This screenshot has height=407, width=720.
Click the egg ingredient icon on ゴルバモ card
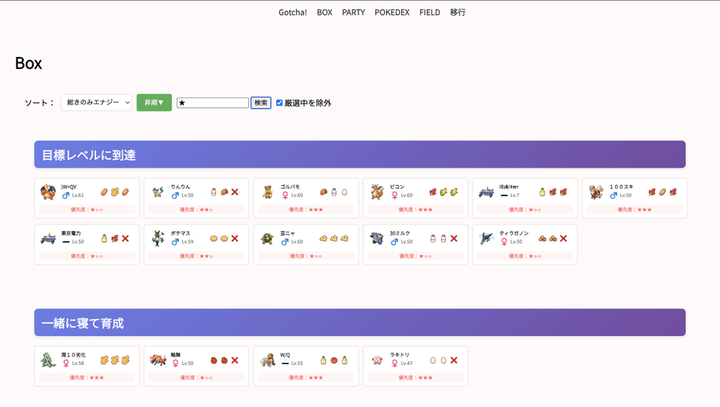click(344, 192)
